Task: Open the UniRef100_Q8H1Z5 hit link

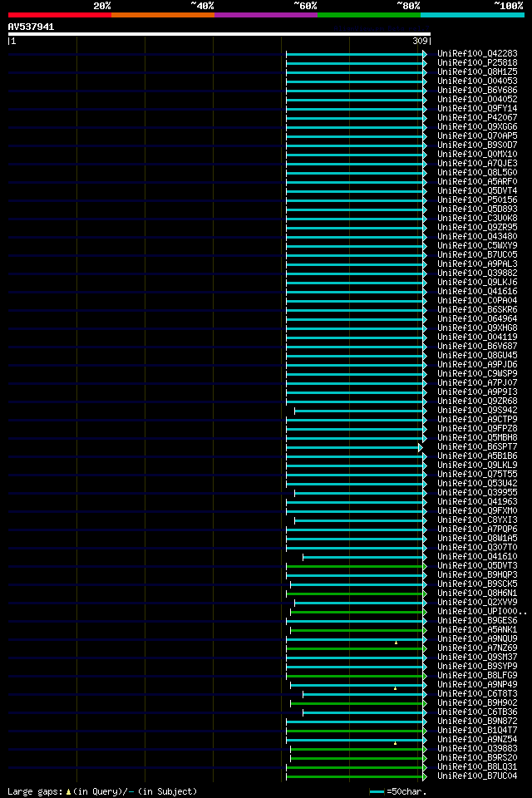Action: click(477, 71)
